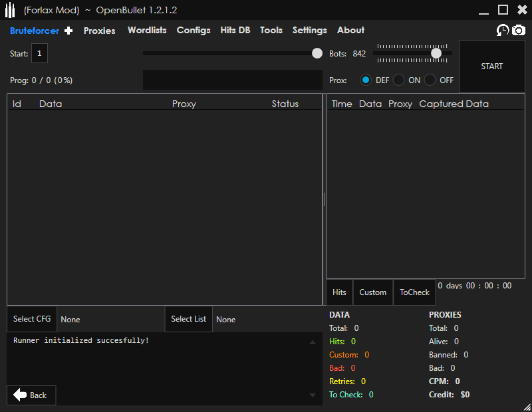Screen dimensions: 532x412
Task: Open the Bruteforcer tab
Action: point(35,31)
